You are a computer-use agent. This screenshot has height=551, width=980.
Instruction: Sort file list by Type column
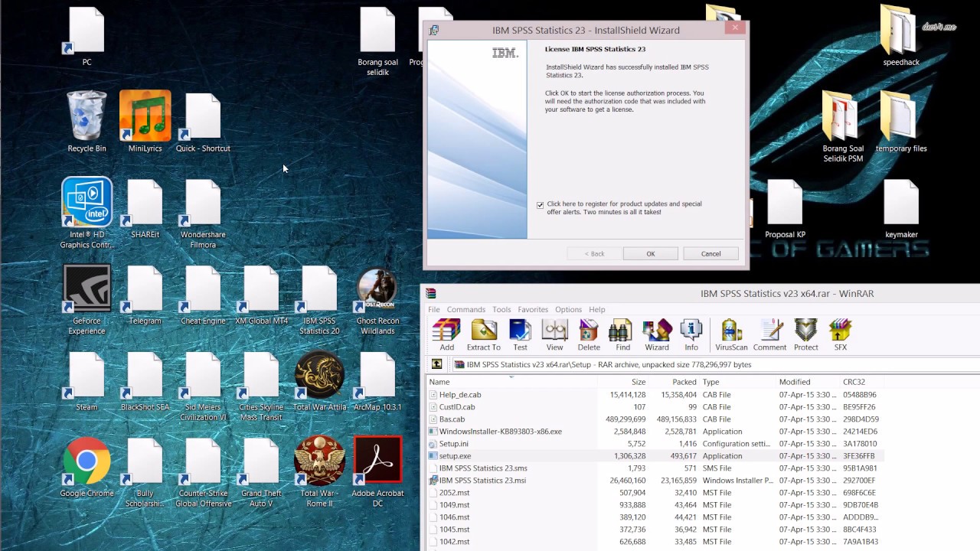737,382
